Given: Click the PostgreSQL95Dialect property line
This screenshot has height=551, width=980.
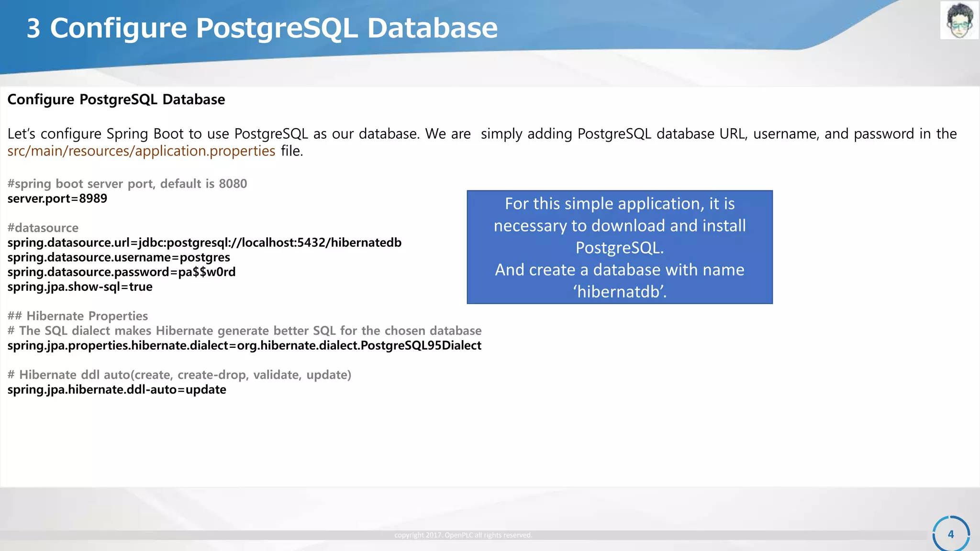Looking at the screenshot, I should click(x=245, y=345).
